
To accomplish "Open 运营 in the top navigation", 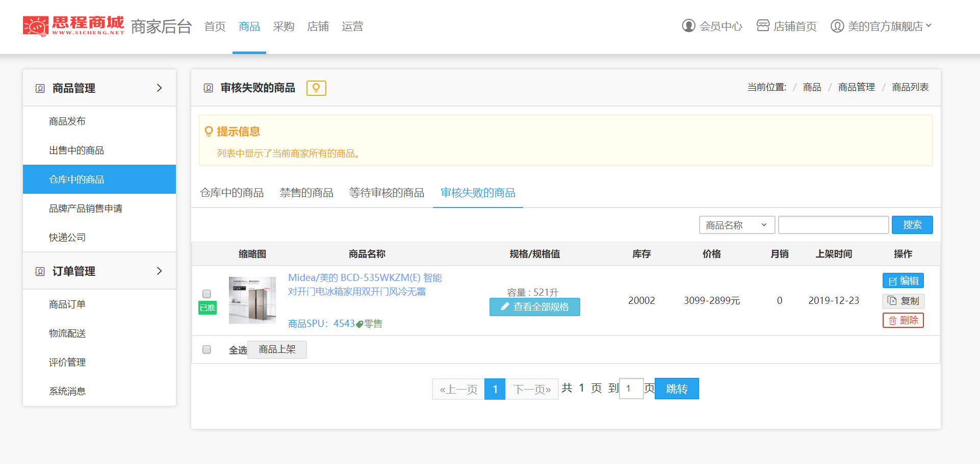I will pyautogui.click(x=352, y=27).
